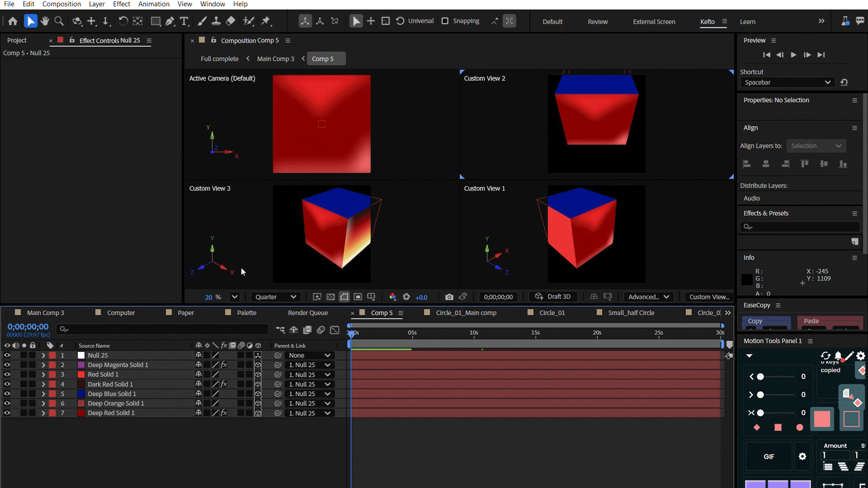Open the Animation menu
Image resolution: width=868 pixels, height=488 pixels.
(154, 4)
